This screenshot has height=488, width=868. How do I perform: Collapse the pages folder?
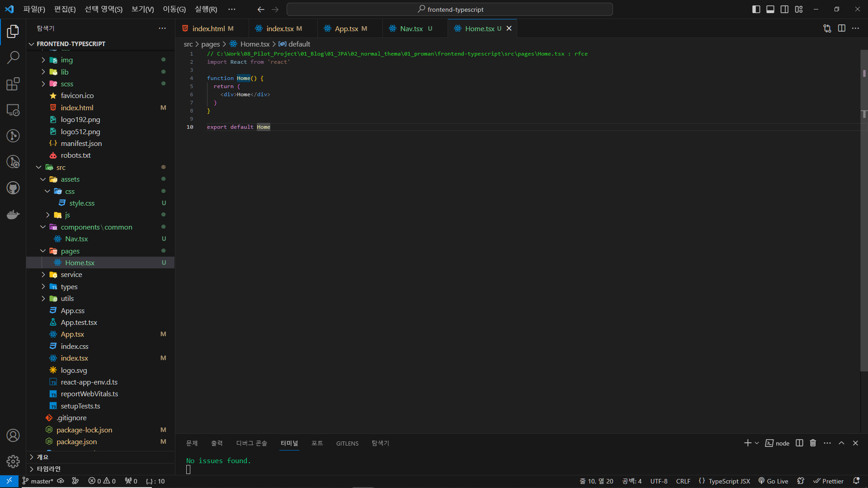click(x=70, y=251)
